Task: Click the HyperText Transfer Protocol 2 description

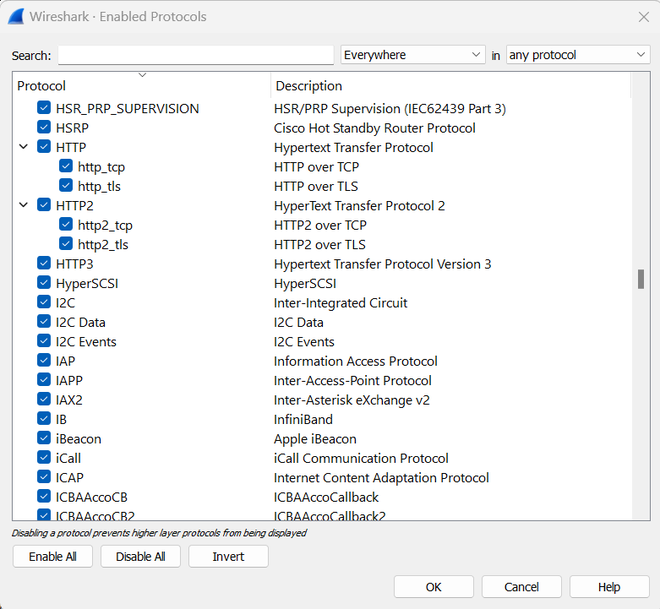Action: (x=359, y=206)
